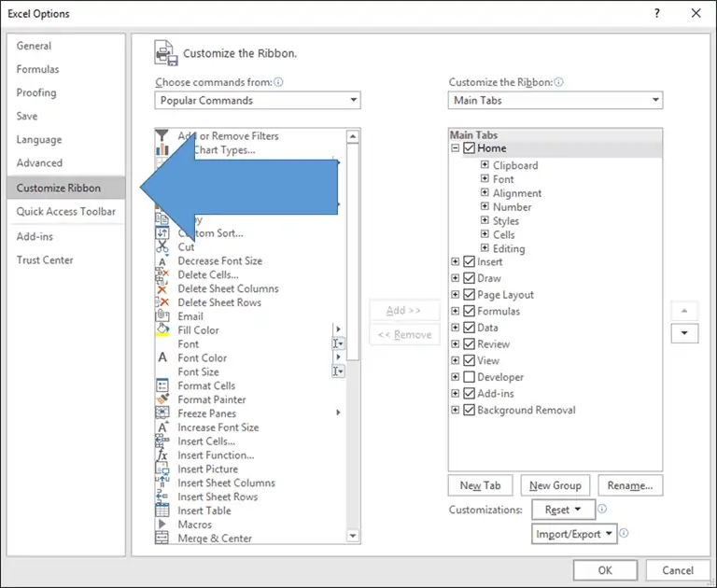Click the Add or Remove Filters funnel icon
The height and width of the screenshot is (588, 717).
click(x=162, y=135)
